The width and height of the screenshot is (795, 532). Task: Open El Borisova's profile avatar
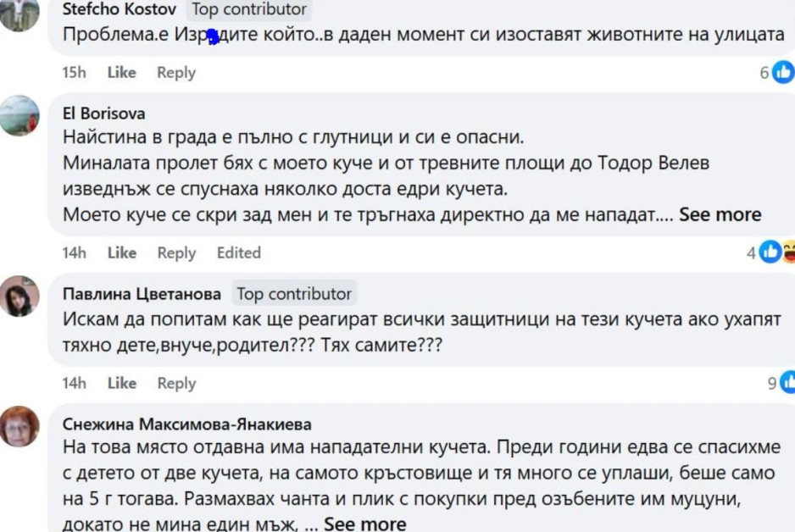coord(19,116)
